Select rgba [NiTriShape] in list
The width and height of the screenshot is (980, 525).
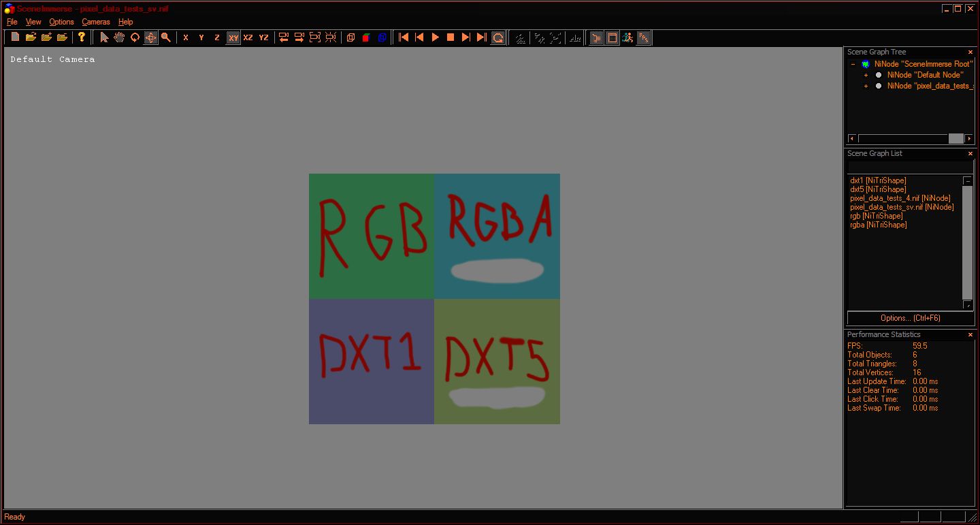pos(879,225)
